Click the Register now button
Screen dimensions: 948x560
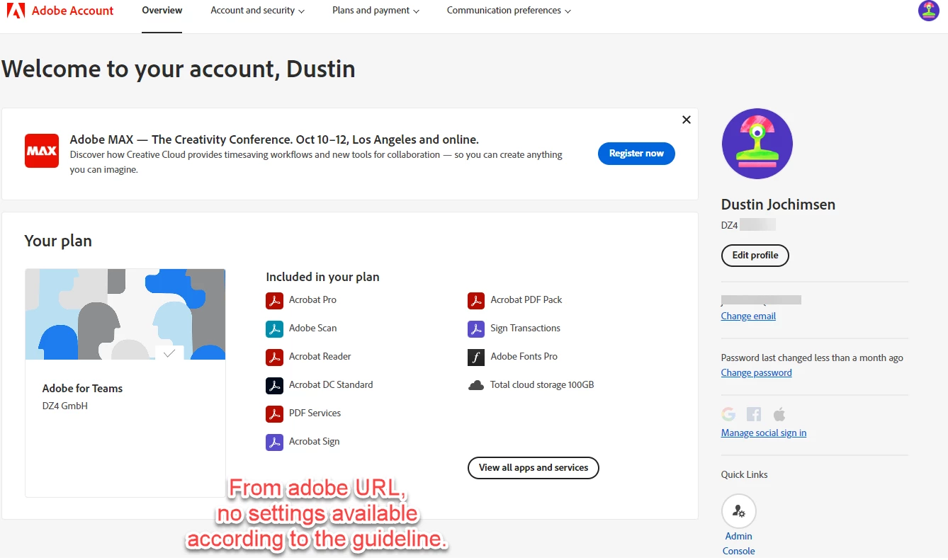636,154
